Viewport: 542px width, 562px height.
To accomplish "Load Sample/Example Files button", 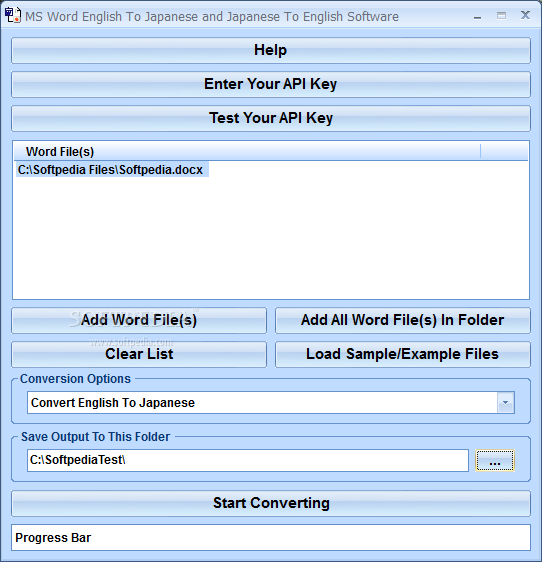I will coord(403,354).
